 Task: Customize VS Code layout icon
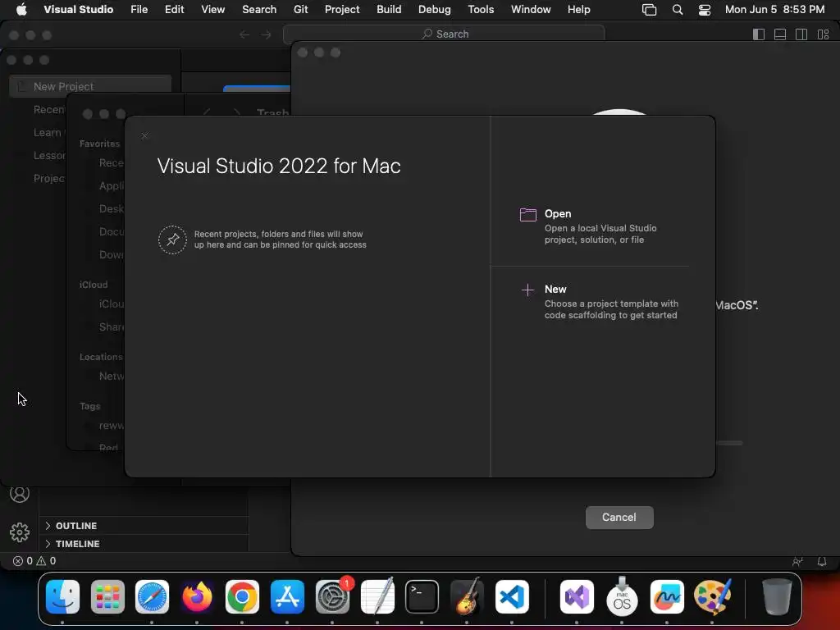click(824, 34)
